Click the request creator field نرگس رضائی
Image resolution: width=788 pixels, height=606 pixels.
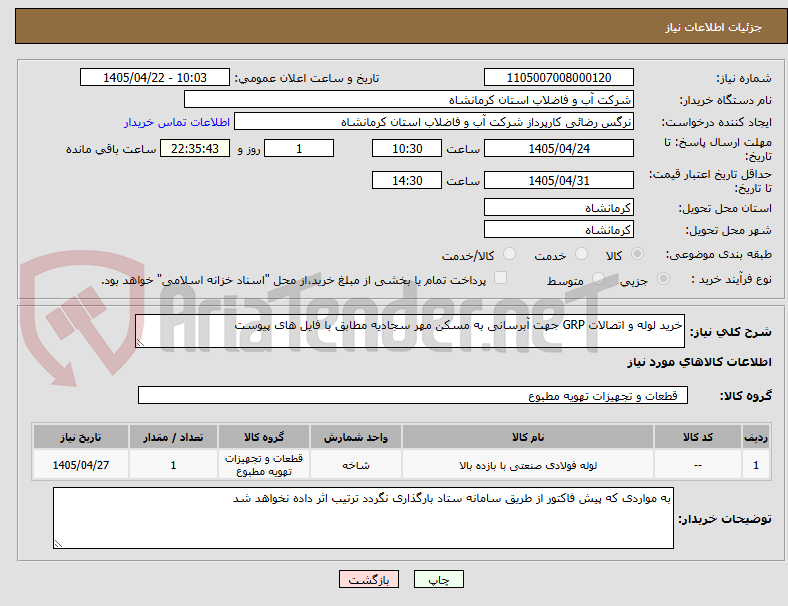[x=434, y=122]
